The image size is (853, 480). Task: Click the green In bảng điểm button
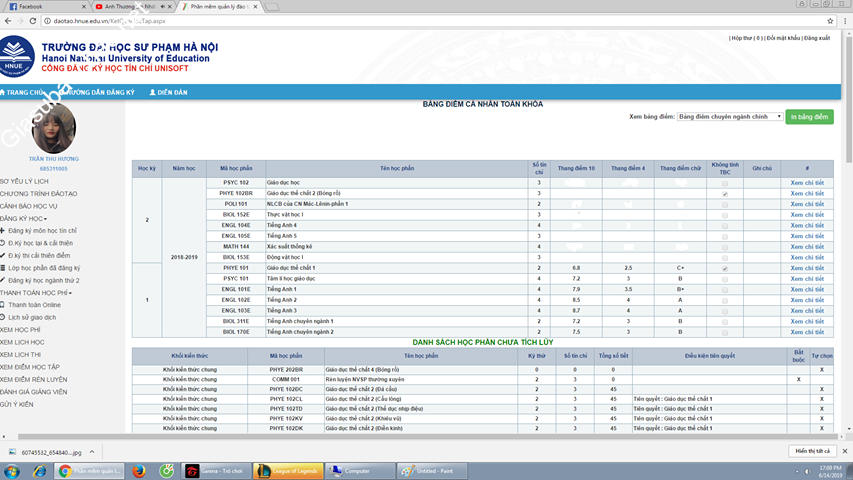[x=810, y=117]
